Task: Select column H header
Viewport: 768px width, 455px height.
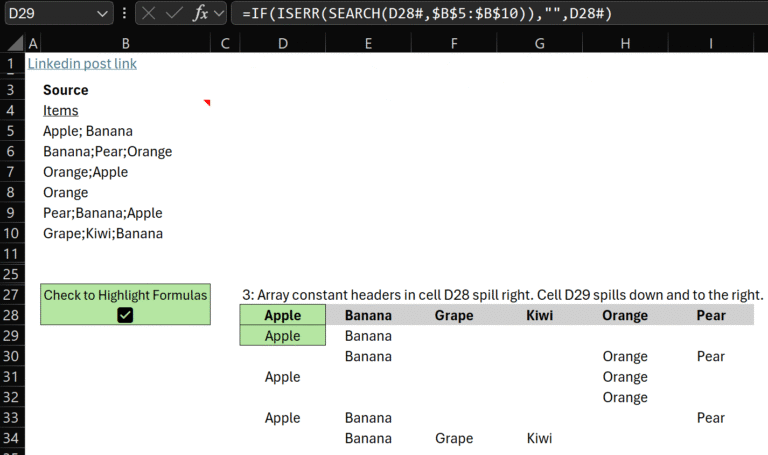Action: 625,43
